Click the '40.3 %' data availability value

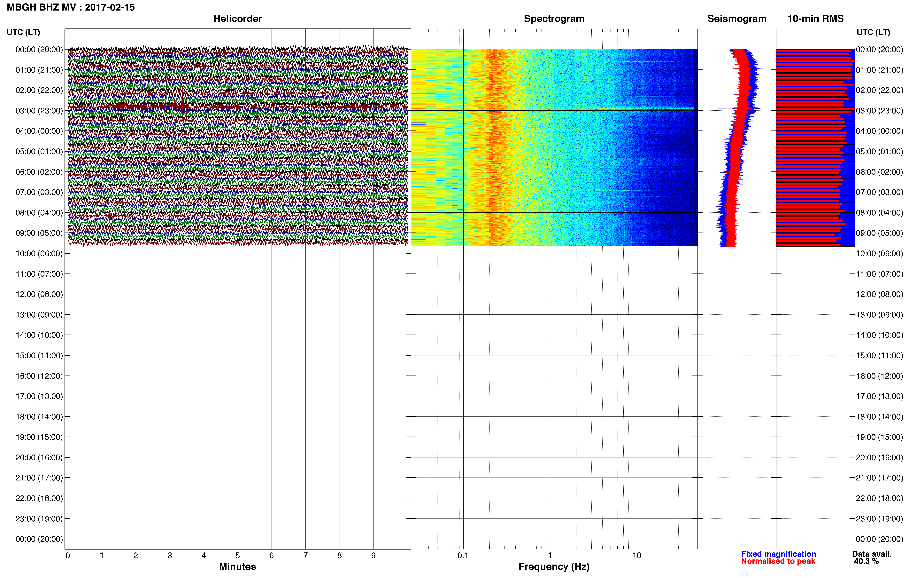coord(866,561)
